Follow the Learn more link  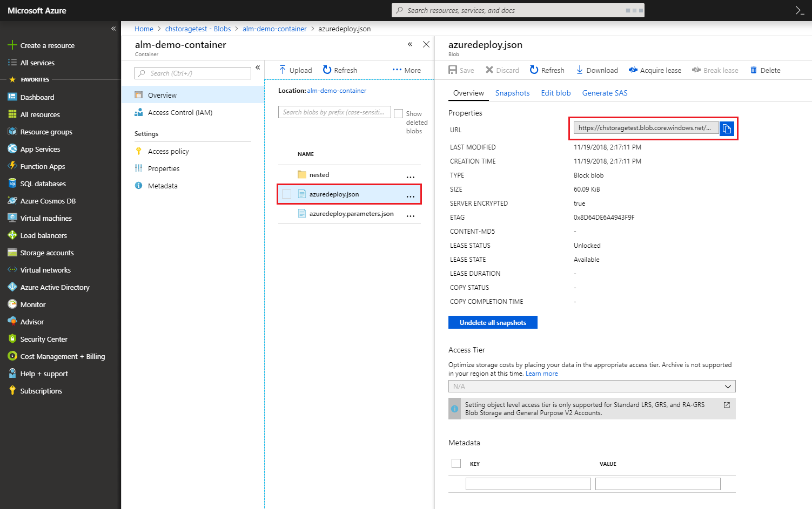click(541, 374)
